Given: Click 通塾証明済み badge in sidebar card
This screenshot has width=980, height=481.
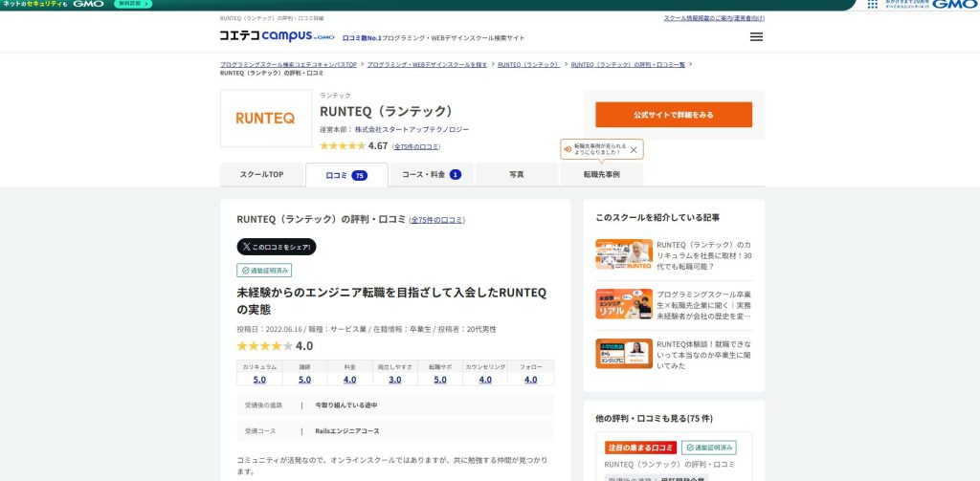Looking at the screenshot, I should tap(709, 448).
